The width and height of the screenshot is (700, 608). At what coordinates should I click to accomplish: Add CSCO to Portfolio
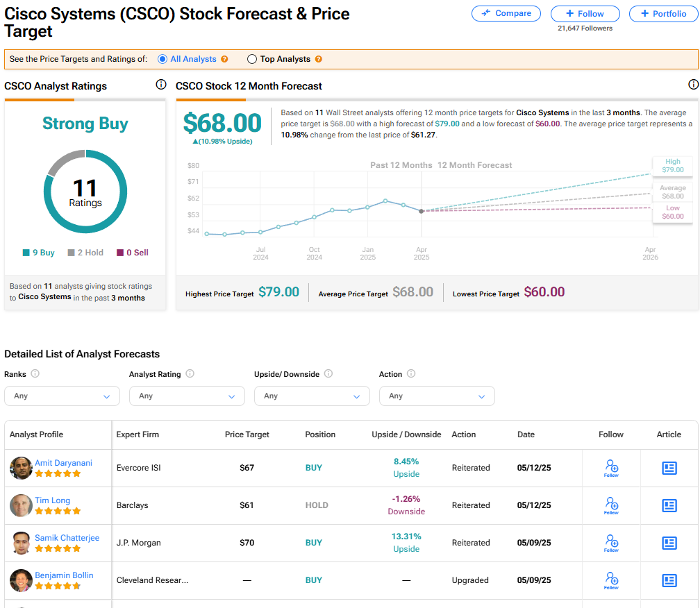663,14
